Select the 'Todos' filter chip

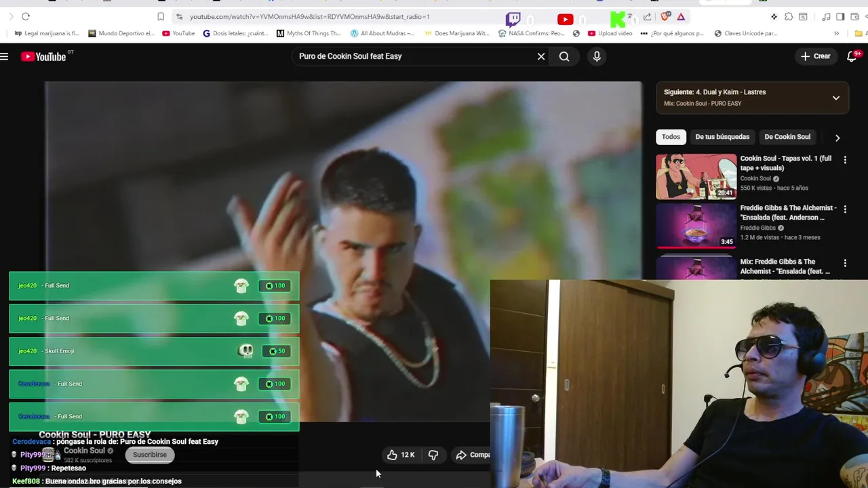coord(671,137)
